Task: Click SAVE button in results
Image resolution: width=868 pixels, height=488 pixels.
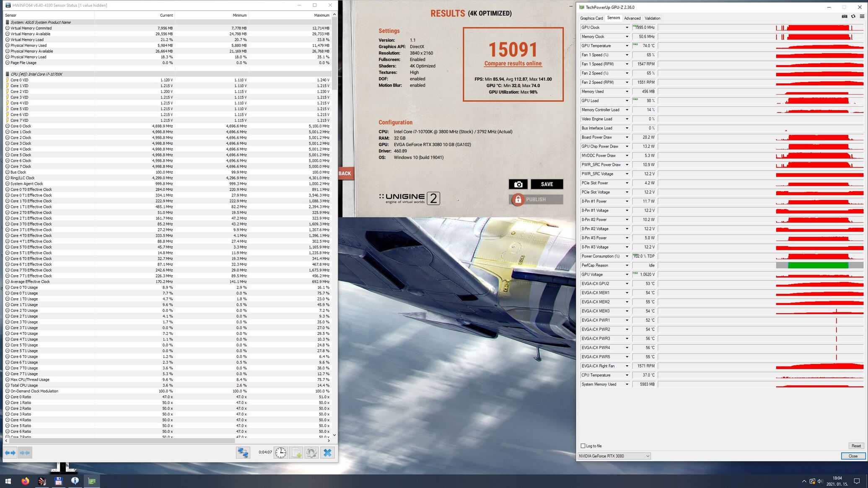Action: coord(547,184)
